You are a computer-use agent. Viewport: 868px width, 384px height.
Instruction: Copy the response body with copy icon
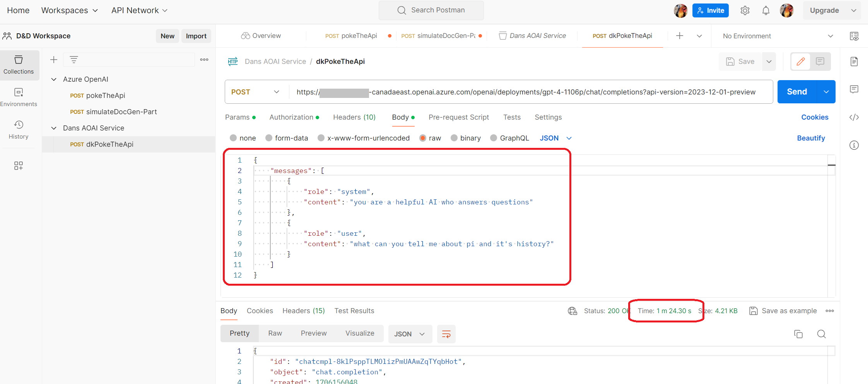coord(798,334)
